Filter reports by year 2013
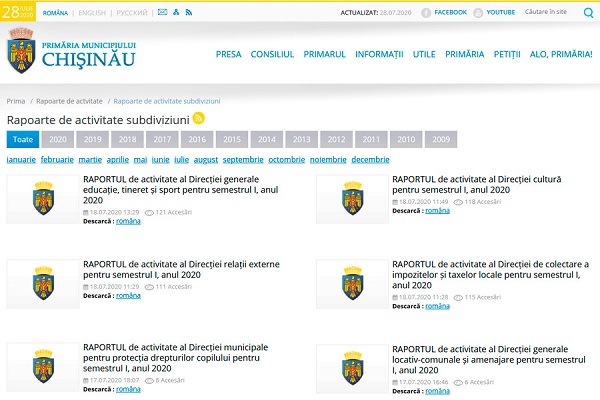The width and height of the screenshot is (600, 400). [302, 139]
